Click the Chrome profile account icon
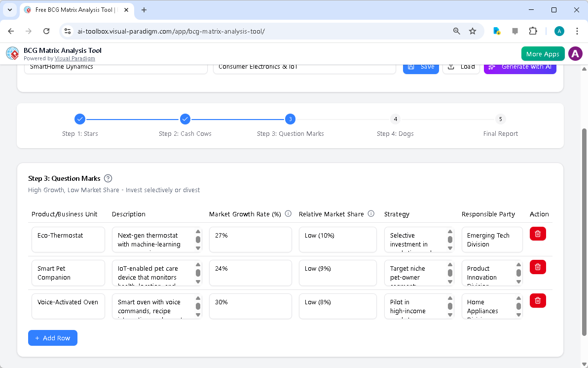Screen dimensions: 588x368 pyautogui.click(x=559, y=31)
